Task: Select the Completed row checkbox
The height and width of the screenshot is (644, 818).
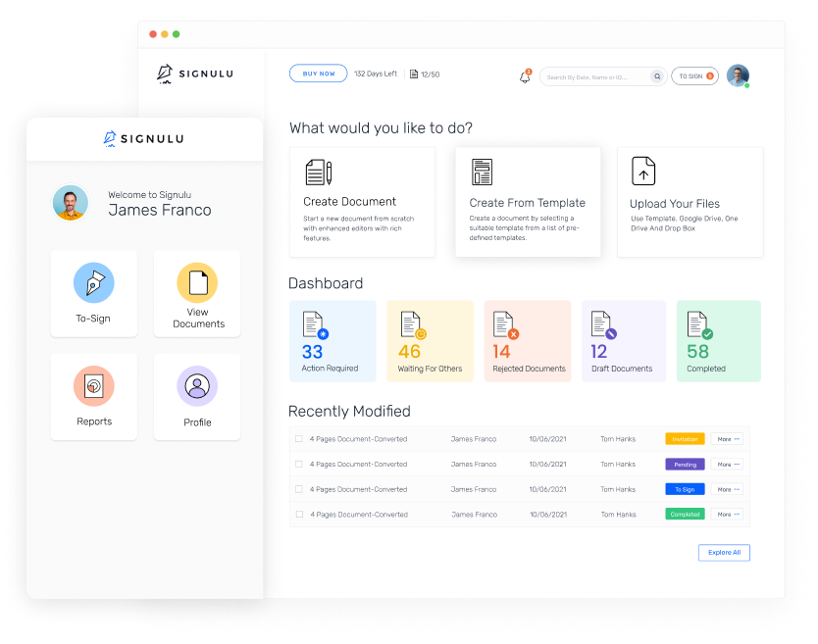Action: [x=299, y=514]
